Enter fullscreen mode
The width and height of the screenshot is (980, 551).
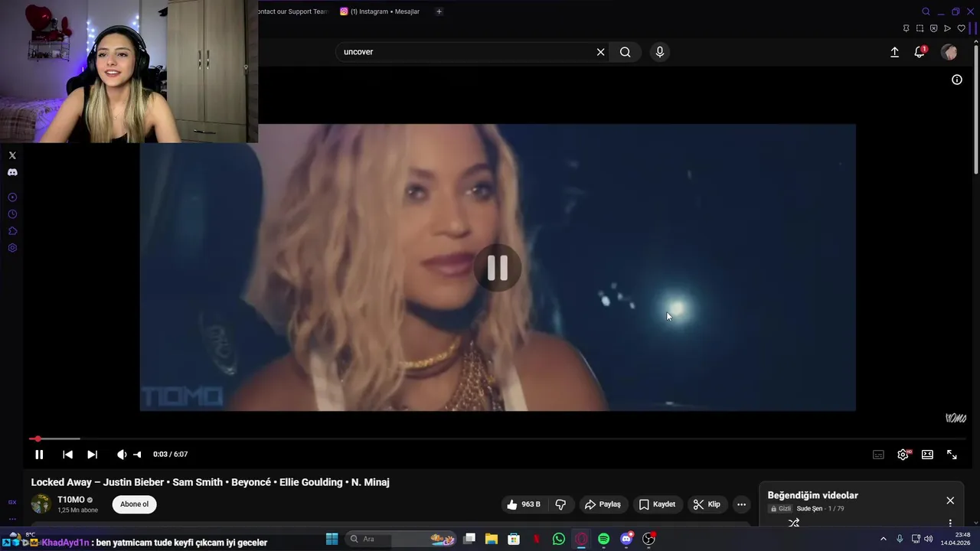coord(952,455)
